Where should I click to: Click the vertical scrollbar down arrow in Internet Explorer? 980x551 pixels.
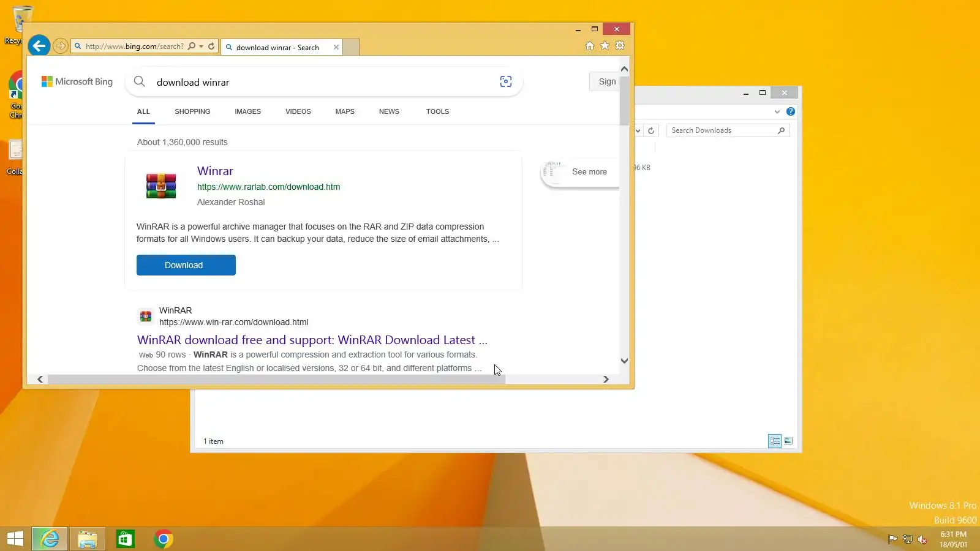[x=624, y=361]
